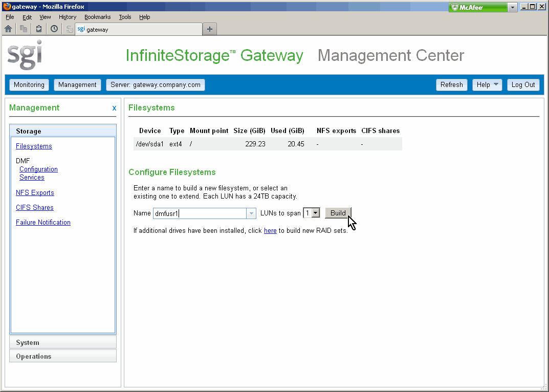
Task: Open the Filesystems link in sidebar
Action: [x=34, y=146]
